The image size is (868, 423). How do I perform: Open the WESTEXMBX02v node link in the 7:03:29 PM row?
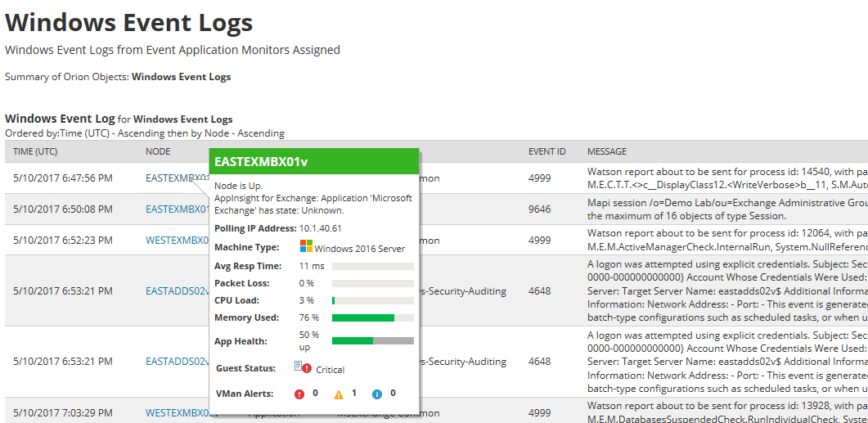point(181,412)
